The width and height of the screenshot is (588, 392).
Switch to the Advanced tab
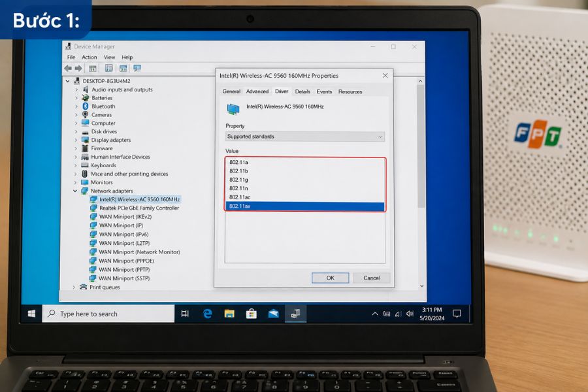(257, 91)
